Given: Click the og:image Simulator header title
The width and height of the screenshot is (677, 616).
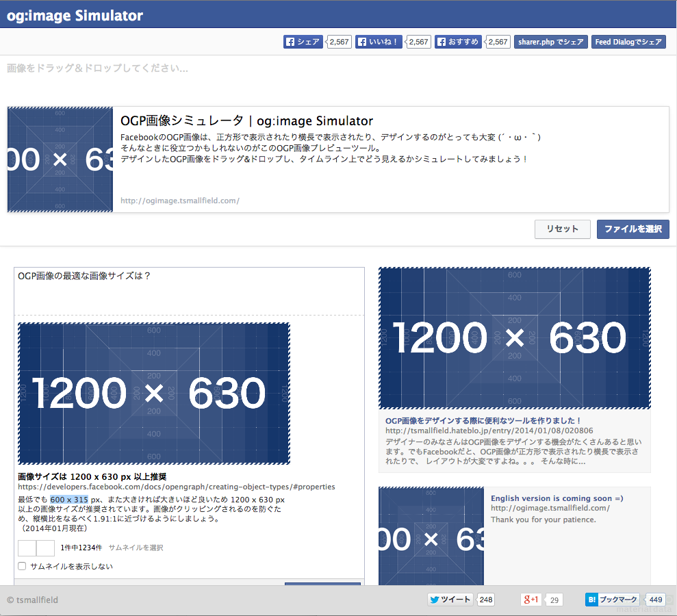Looking at the screenshot, I should 75,16.
